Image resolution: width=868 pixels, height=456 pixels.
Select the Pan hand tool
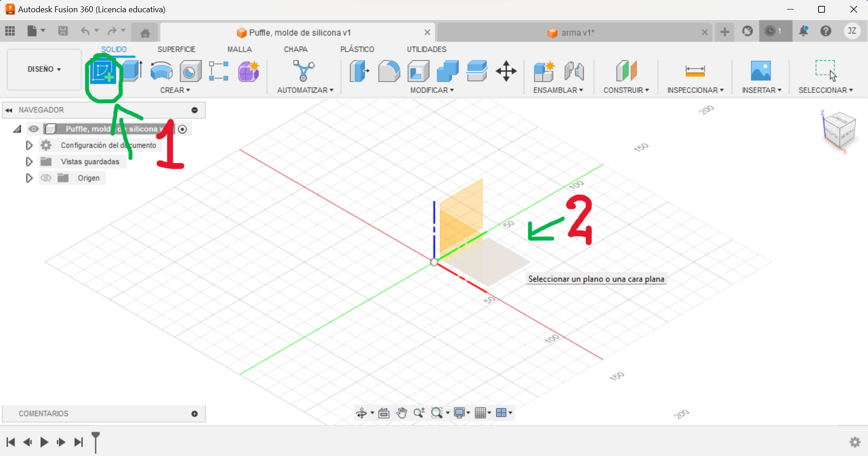point(402,413)
